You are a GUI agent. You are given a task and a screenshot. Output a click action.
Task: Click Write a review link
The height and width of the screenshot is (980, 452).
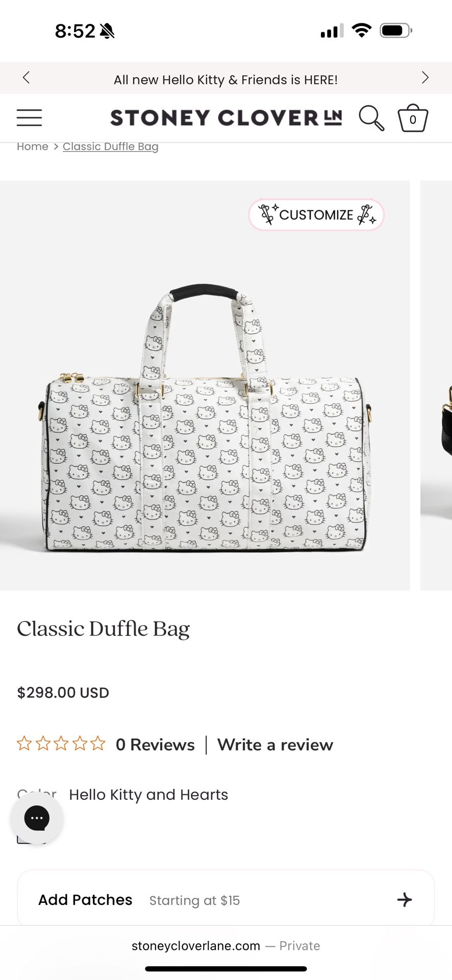pyautogui.click(x=275, y=745)
